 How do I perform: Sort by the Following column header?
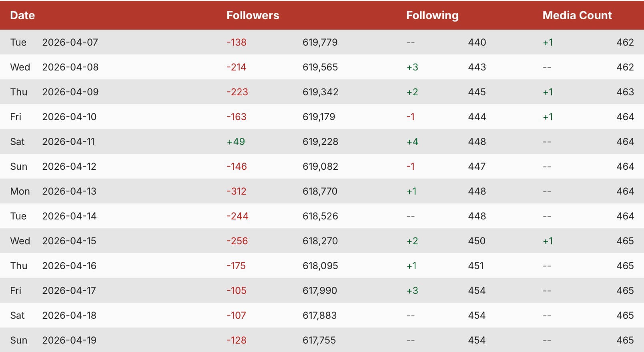pyautogui.click(x=432, y=15)
